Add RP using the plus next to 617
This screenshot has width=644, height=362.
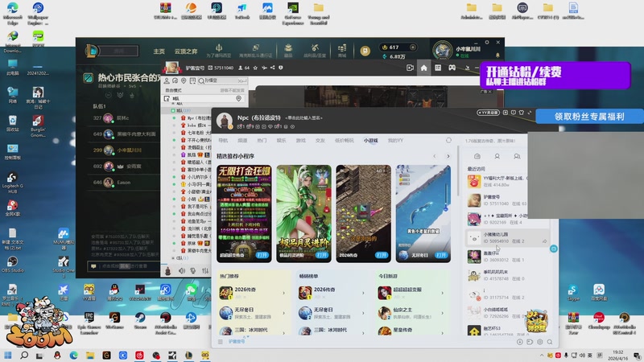(412, 47)
